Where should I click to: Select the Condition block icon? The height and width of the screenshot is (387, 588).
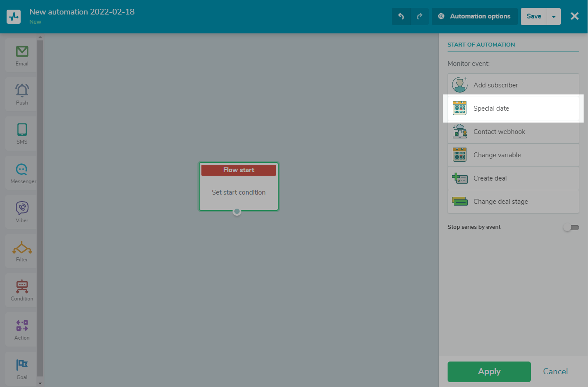[22, 286]
